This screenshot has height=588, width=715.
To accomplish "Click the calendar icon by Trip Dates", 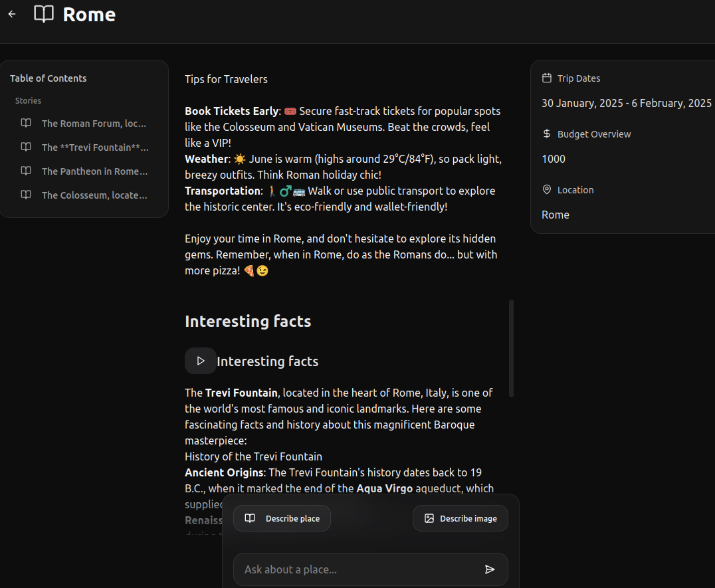I will (x=547, y=78).
